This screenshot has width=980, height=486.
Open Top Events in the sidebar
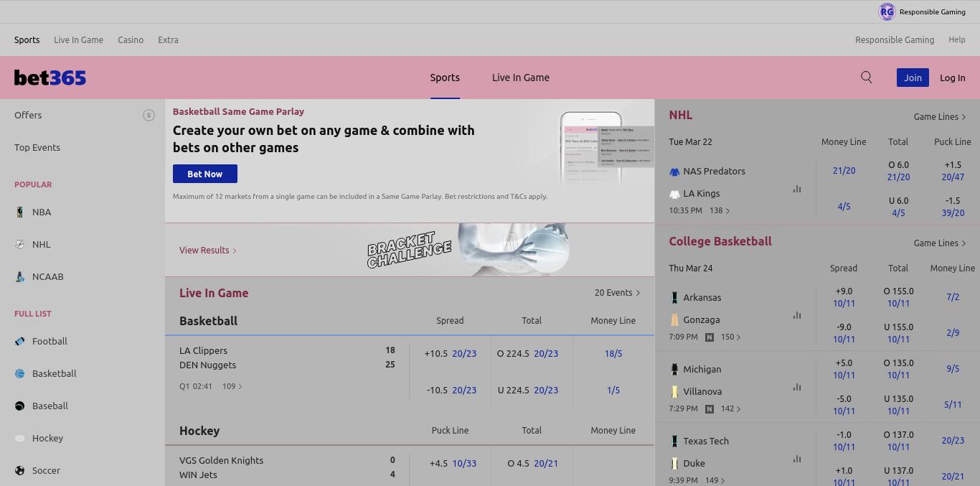pyautogui.click(x=37, y=147)
